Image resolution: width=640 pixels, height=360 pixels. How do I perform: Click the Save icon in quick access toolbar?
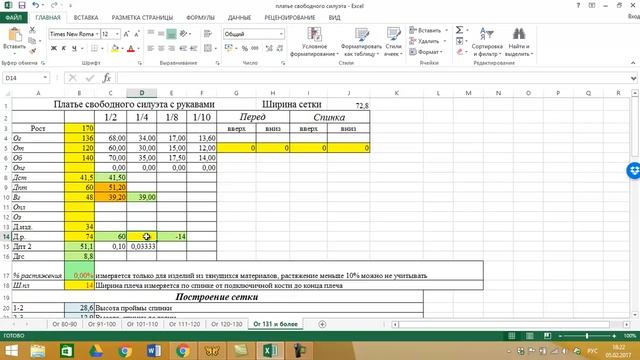tap(22, 5)
